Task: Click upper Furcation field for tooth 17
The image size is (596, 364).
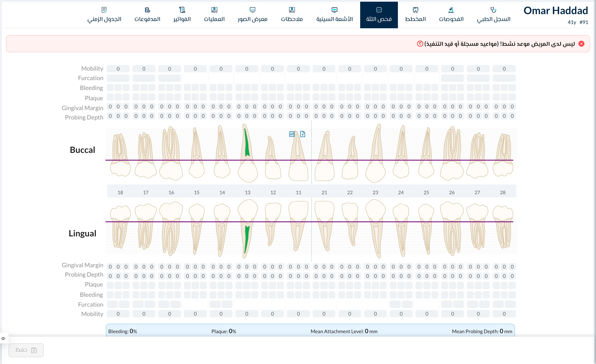Action: [144, 78]
